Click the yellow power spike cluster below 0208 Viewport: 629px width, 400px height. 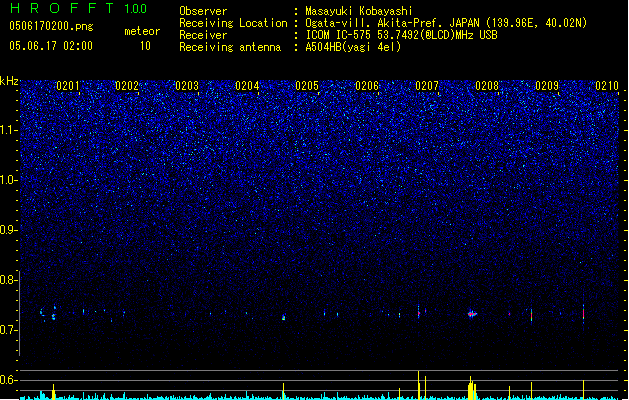click(x=472, y=388)
